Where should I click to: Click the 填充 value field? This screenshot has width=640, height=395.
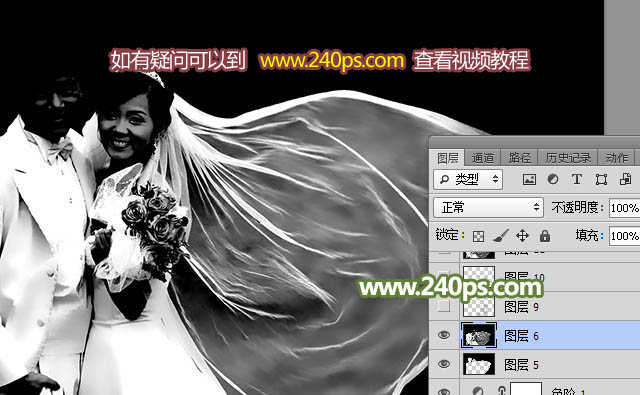click(624, 236)
